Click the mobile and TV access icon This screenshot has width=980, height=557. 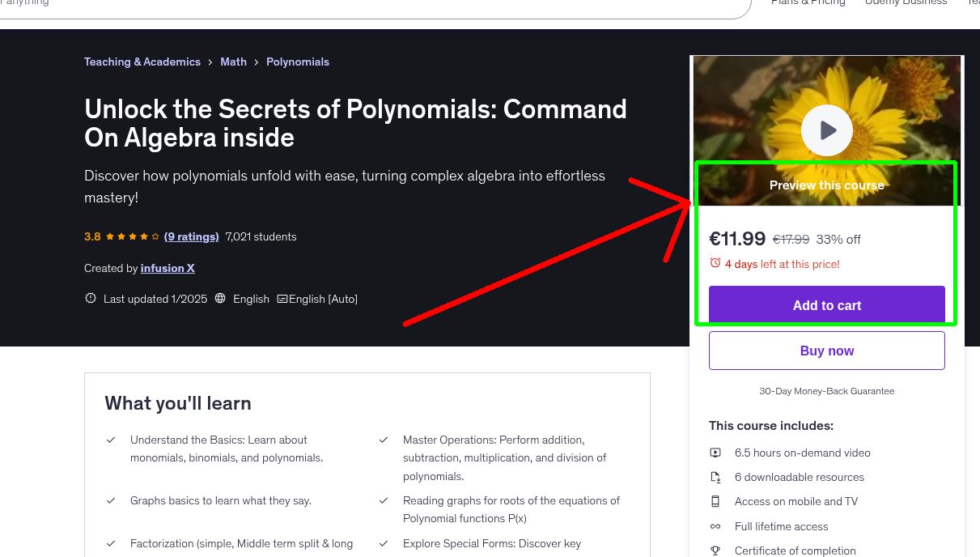tap(715, 501)
